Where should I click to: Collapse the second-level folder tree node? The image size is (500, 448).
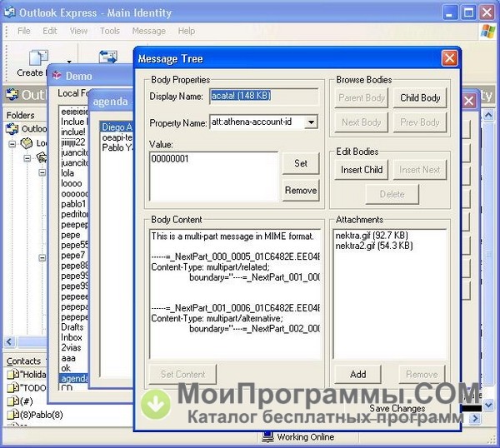[x=27, y=158]
